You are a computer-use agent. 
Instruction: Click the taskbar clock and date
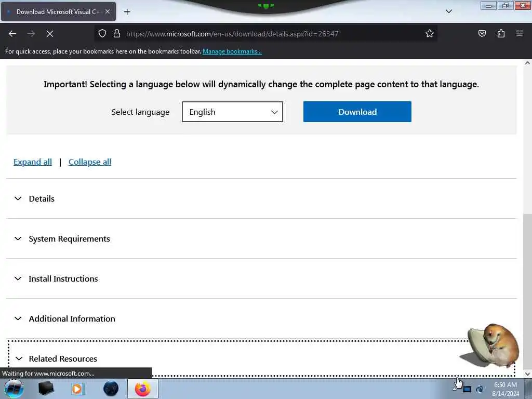tap(506, 389)
